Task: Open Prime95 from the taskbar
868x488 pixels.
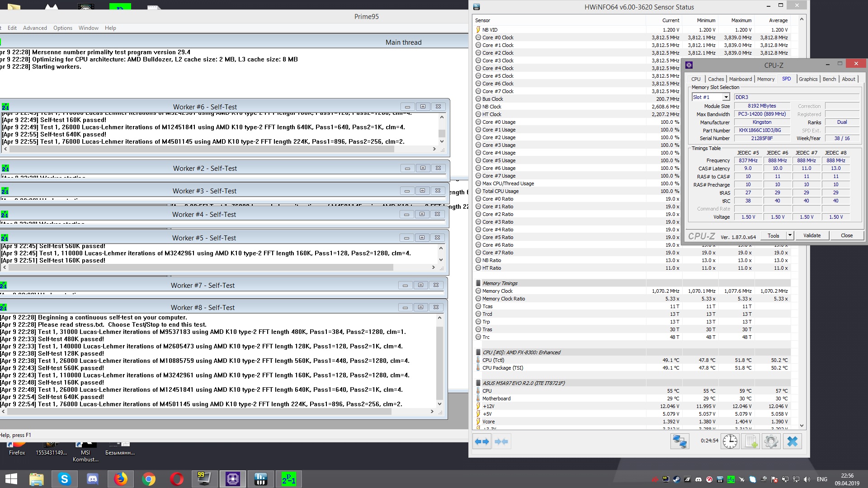Action: (x=288, y=479)
